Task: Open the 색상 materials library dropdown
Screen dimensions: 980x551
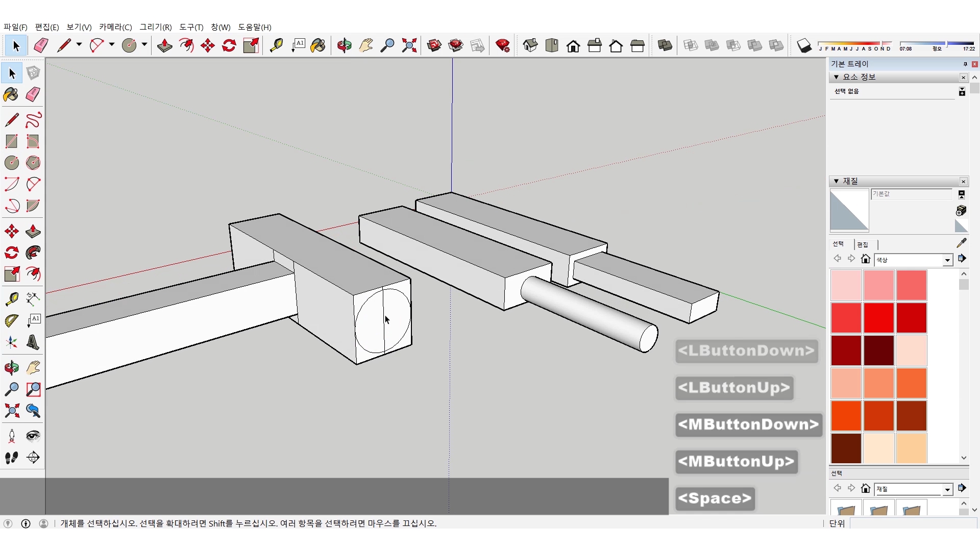Action: 947,260
